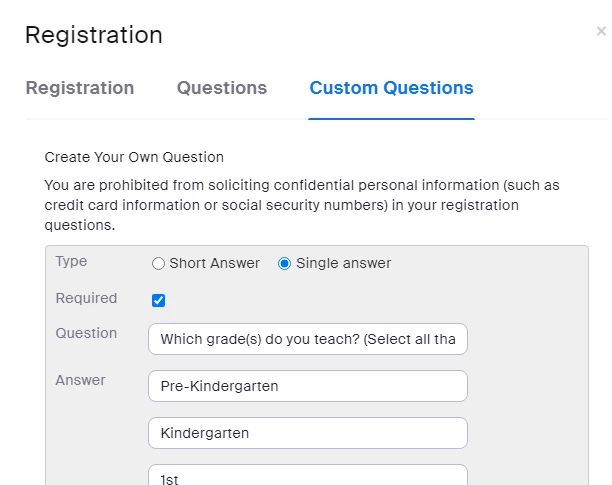Click the Single answer label text

click(343, 264)
